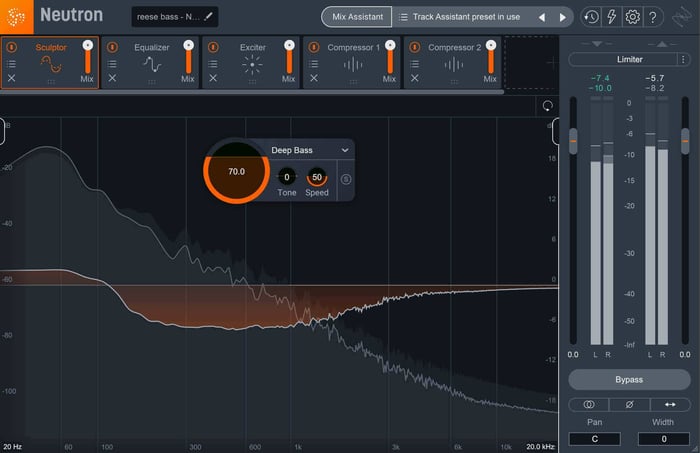Open the Equalizer module preset list icon
Viewport: 700px width, 453px height.
click(112, 64)
